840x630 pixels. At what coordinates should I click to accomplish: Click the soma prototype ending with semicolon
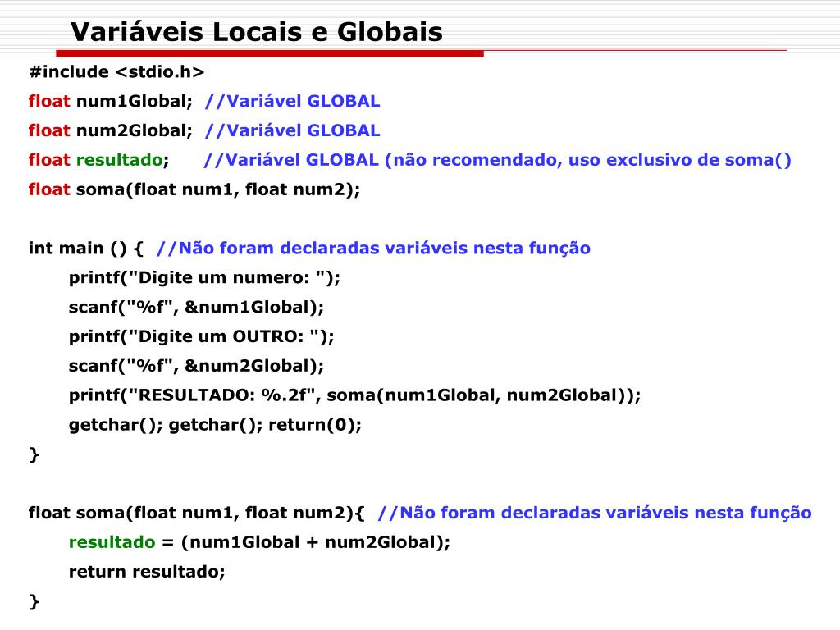pos(194,189)
